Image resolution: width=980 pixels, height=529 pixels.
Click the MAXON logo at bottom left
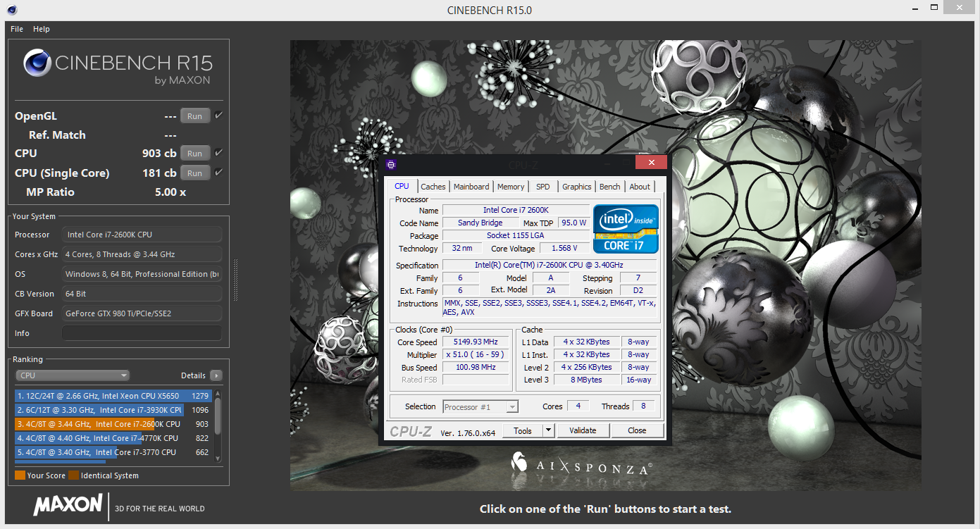pos(67,506)
